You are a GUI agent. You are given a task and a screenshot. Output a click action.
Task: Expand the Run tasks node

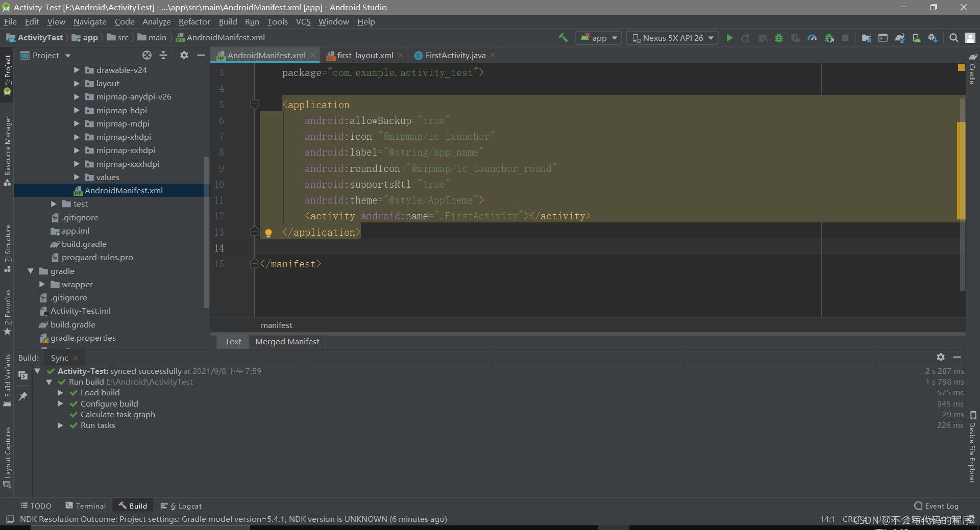pos(60,425)
